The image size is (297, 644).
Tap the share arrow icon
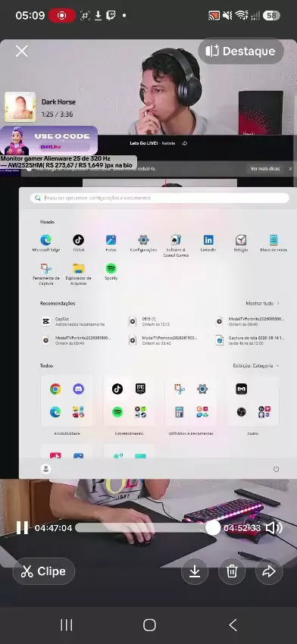(269, 571)
